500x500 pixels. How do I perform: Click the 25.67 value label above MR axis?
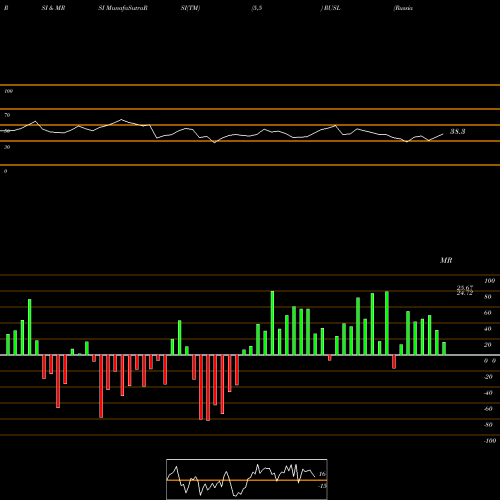coord(465,287)
